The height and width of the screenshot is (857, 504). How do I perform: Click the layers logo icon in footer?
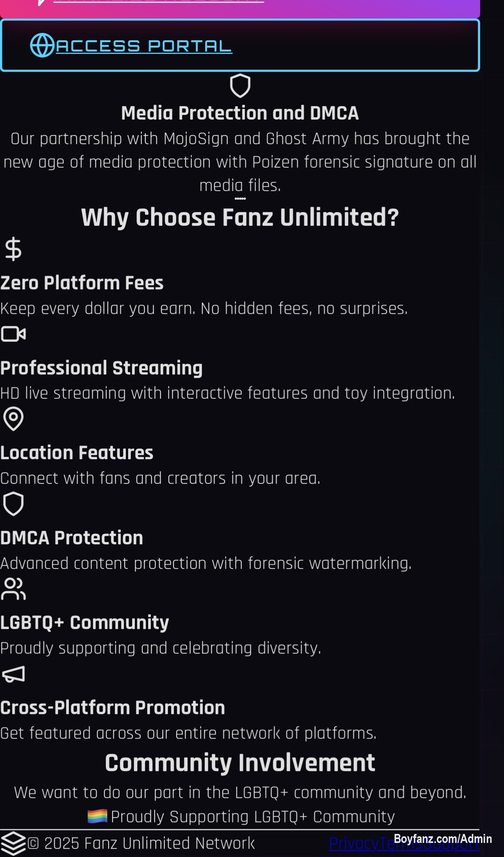pos(13,843)
